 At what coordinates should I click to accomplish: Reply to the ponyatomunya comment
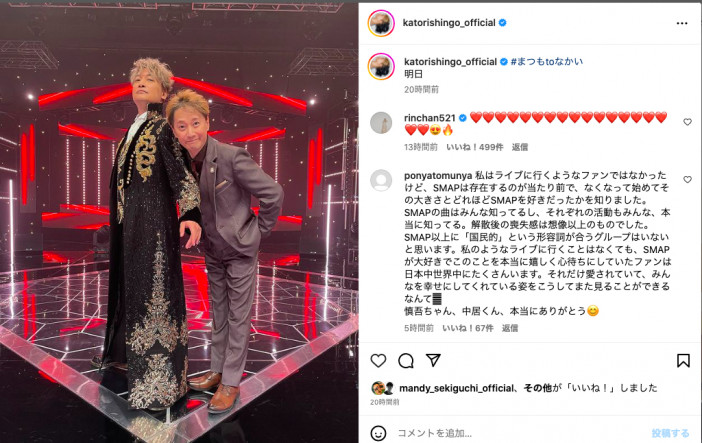(510, 328)
